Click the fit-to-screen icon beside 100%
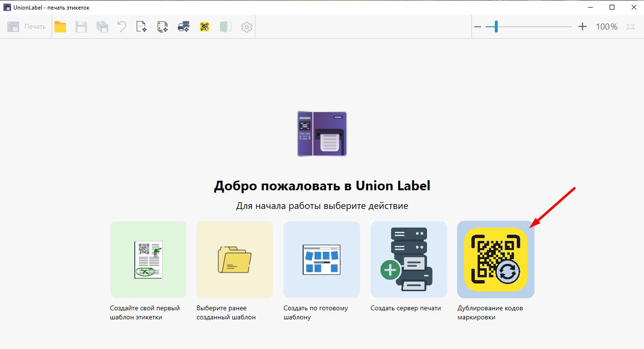The image size is (644, 349). pyautogui.click(x=631, y=27)
